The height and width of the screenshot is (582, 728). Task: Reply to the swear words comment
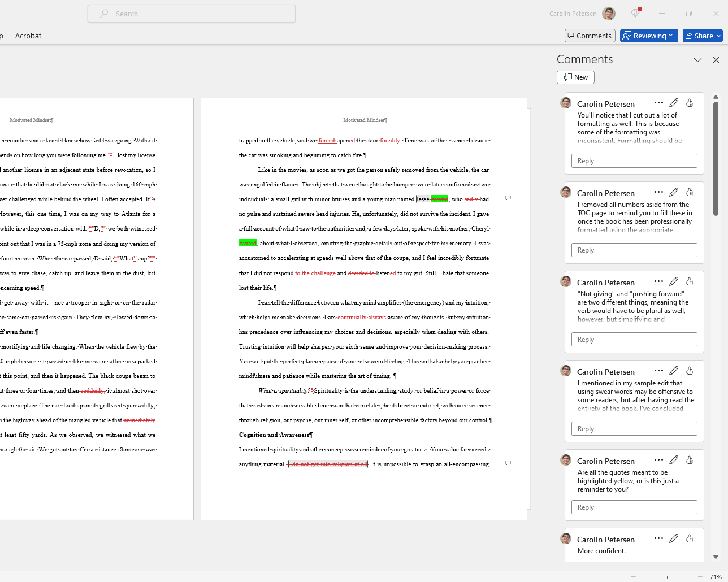(x=634, y=429)
